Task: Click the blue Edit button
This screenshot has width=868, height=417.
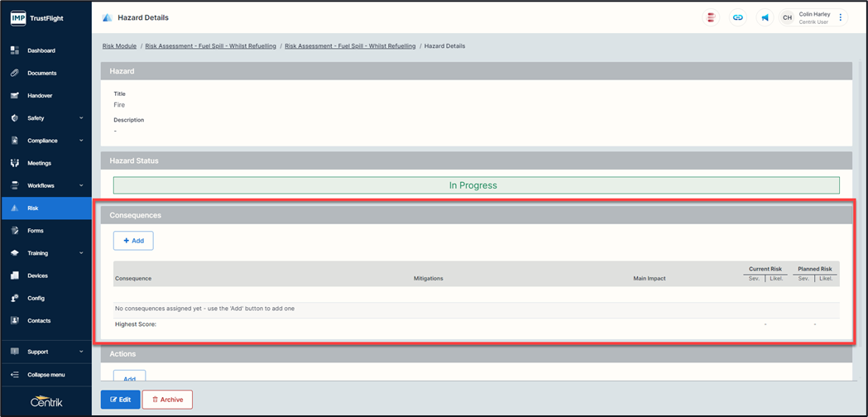Action: pos(120,400)
